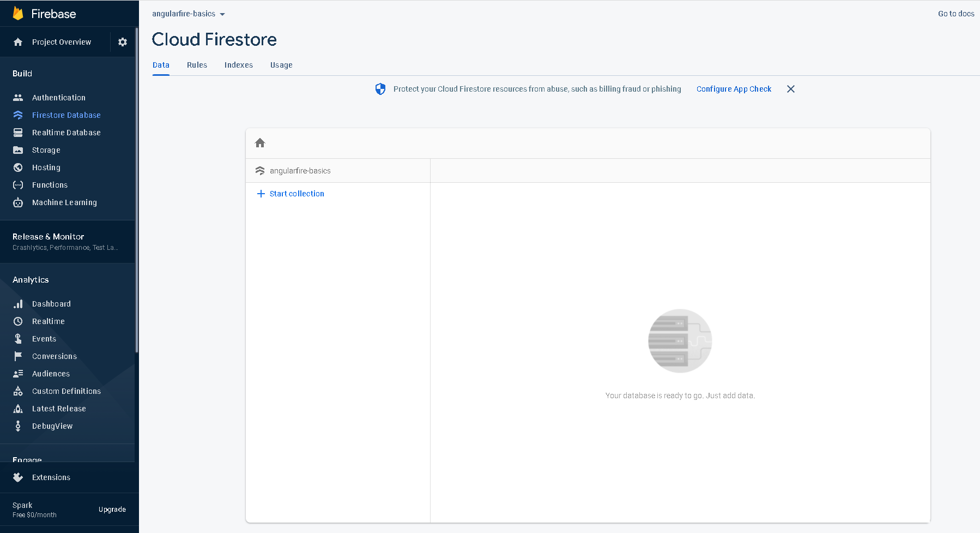980x533 pixels.
Task: Click the Cloud Firestore page heading
Action: tap(214, 39)
